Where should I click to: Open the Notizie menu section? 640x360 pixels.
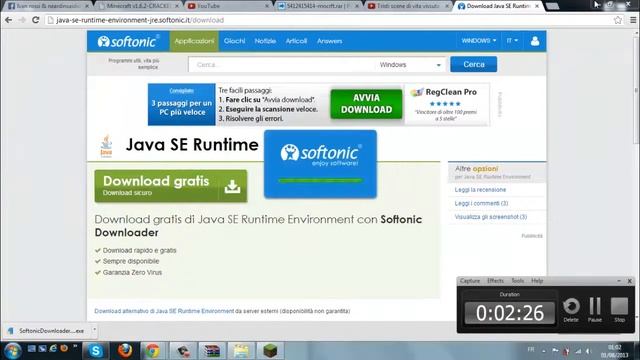pyautogui.click(x=265, y=41)
